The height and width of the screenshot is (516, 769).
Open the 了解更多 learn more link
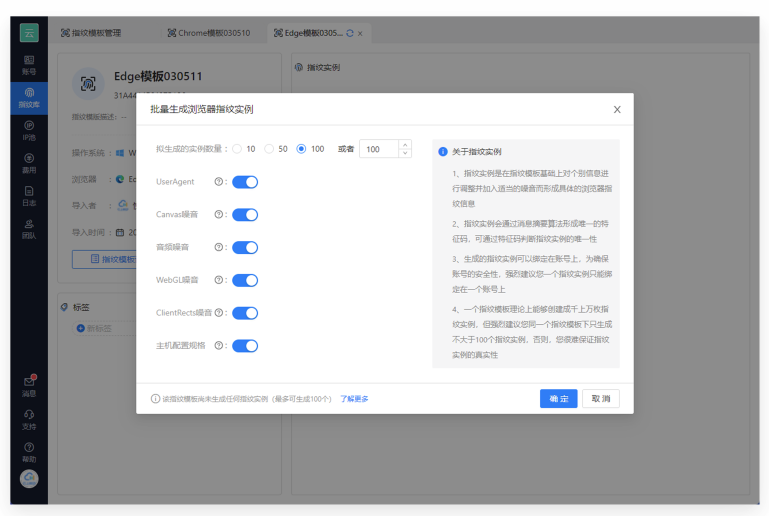pyautogui.click(x=354, y=399)
